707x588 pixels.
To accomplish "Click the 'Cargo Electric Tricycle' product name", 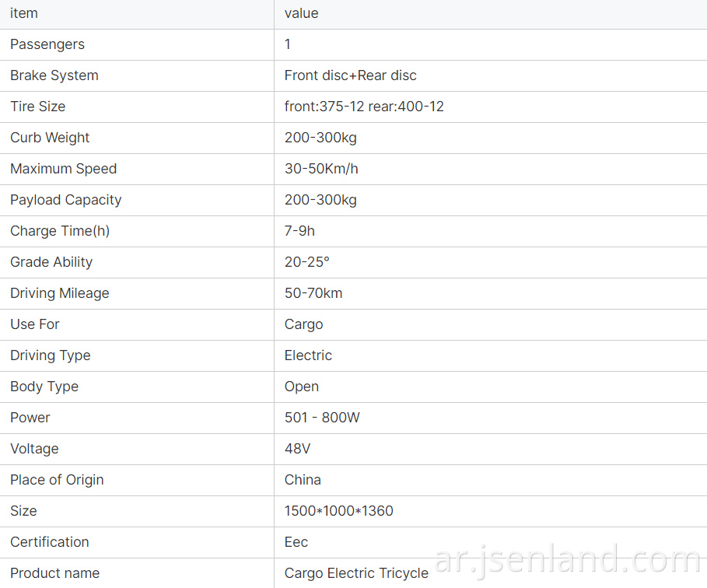I will [356, 573].
